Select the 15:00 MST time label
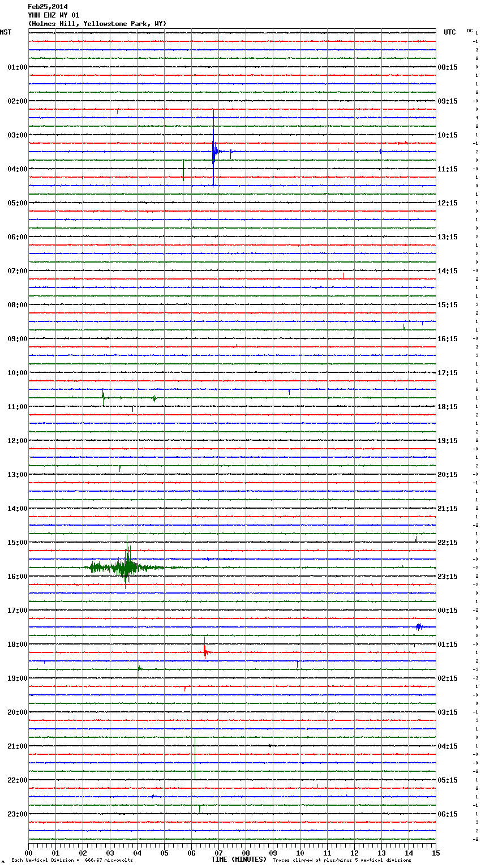This screenshot has width=481, height=868. 18,543
